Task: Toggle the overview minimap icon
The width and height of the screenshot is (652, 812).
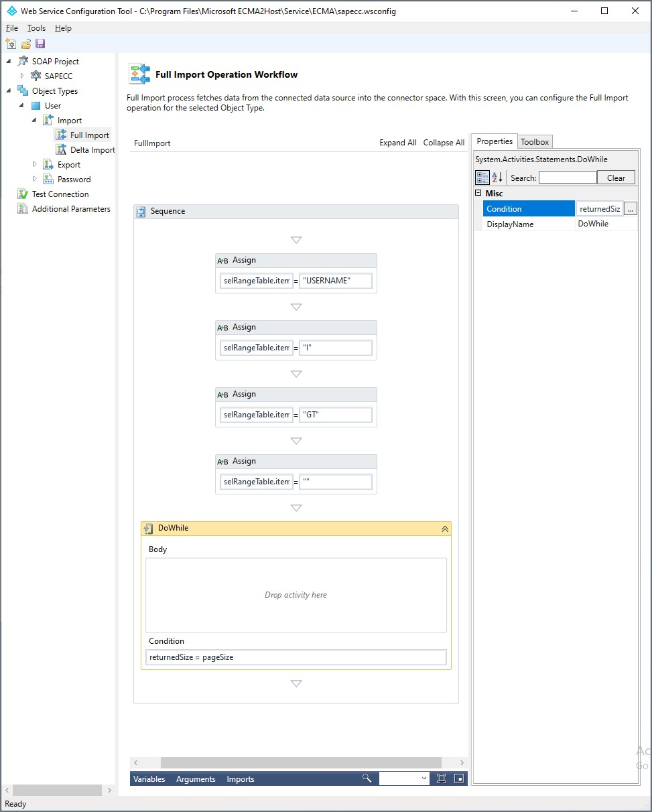Action: pyautogui.click(x=459, y=779)
